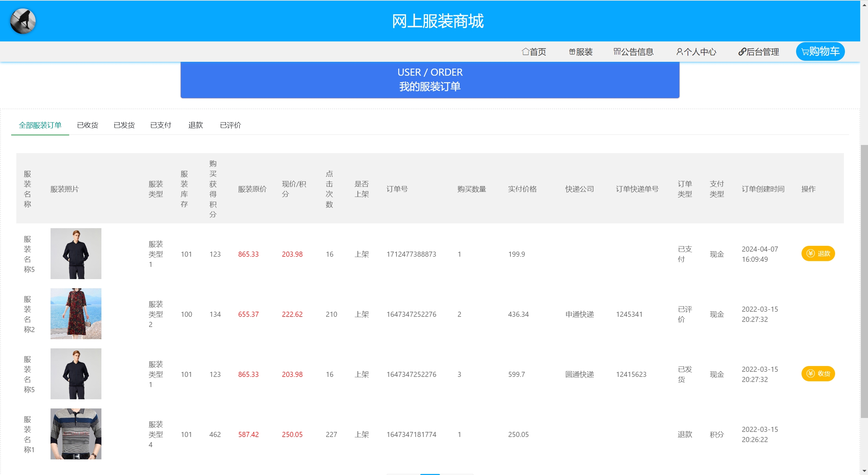868x475 pixels.
Task: Switch to 已支付 tab
Action: click(161, 125)
